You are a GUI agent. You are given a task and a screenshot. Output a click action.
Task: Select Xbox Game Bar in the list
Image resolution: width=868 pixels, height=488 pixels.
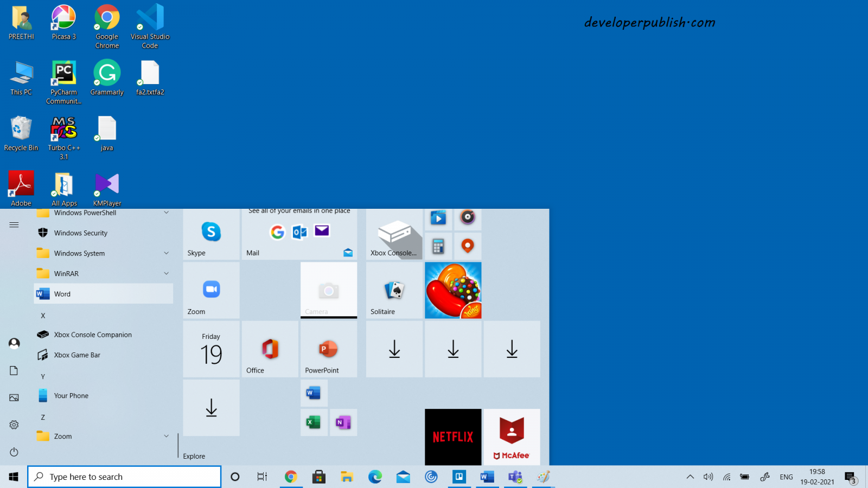pos(76,355)
